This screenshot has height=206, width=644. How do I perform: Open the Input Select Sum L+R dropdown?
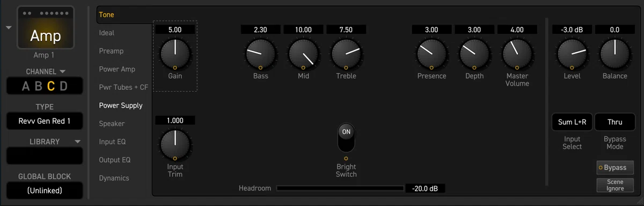point(572,122)
